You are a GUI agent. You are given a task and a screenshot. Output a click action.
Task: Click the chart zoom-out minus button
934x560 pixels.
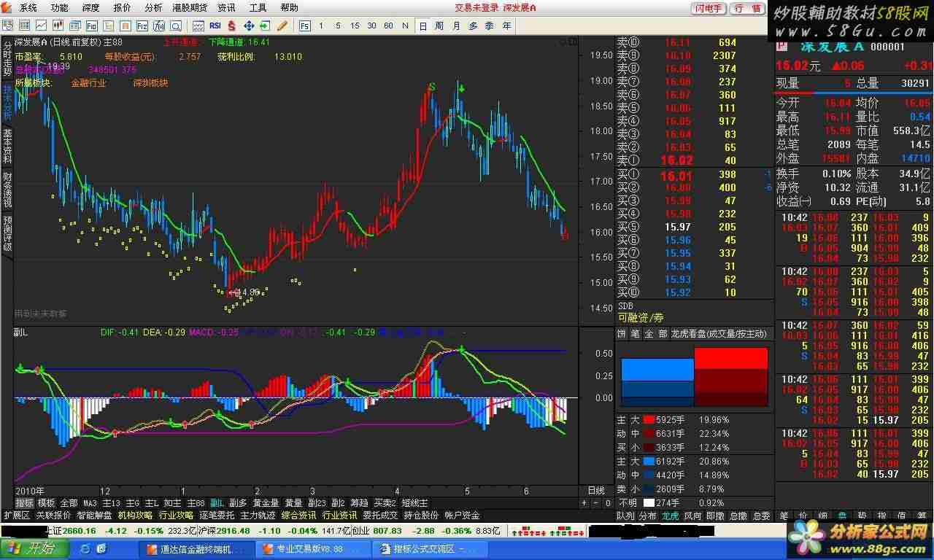(595, 503)
